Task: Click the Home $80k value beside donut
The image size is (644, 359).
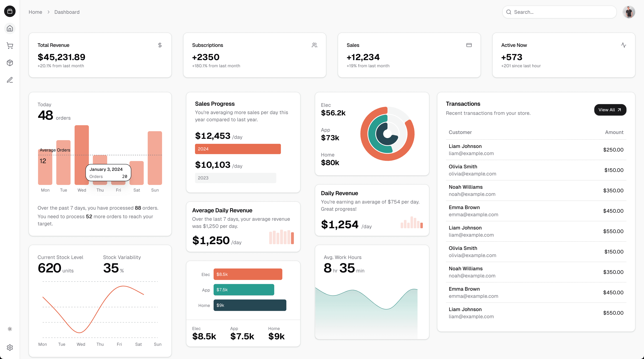Action: pyautogui.click(x=330, y=163)
